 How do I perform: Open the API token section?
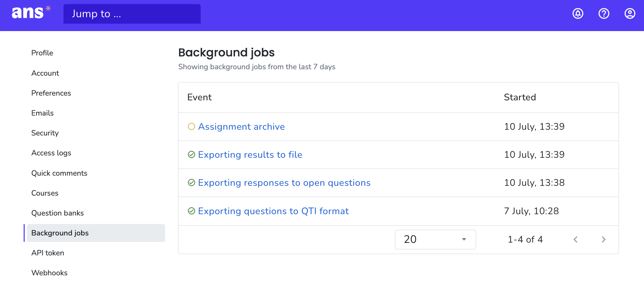(x=48, y=253)
